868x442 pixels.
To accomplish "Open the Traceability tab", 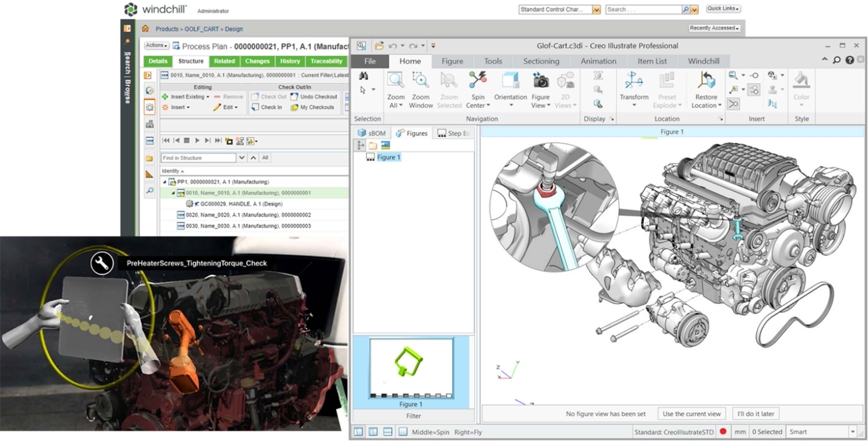I will 326,61.
